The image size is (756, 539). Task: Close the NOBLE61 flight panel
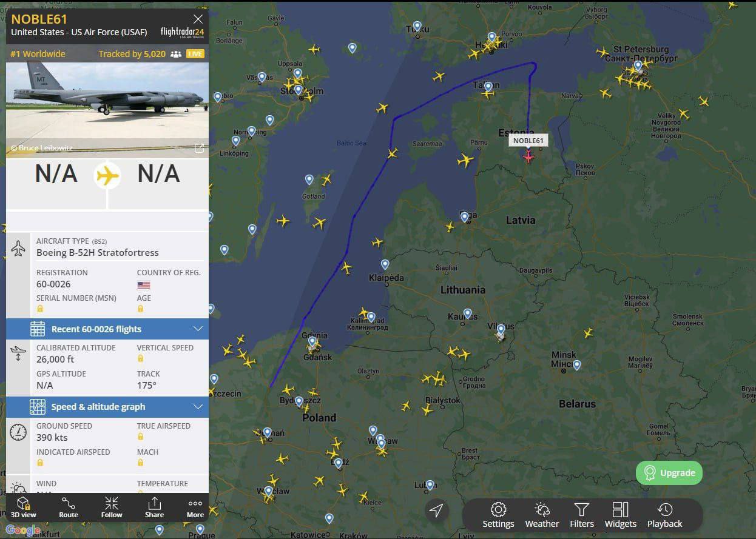(198, 19)
